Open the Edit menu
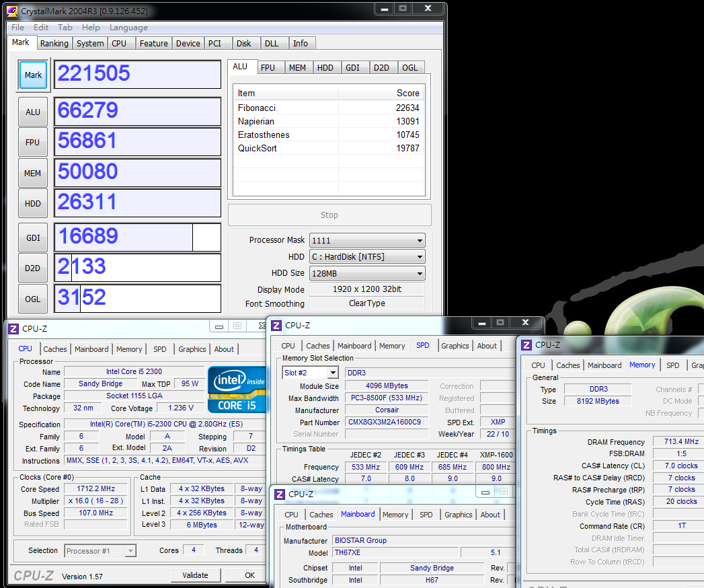Screen dimensions: 704x588 pos(41,28)
